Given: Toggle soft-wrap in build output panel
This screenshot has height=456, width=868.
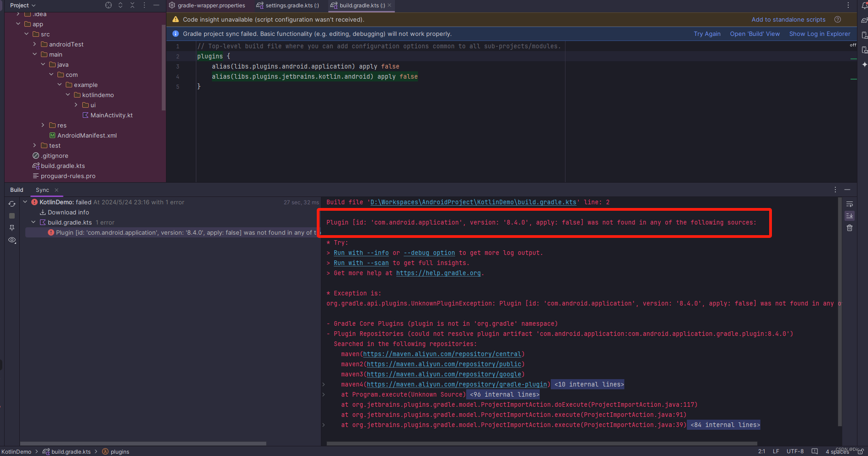Looking at the screenshot, I should [850, 204].
